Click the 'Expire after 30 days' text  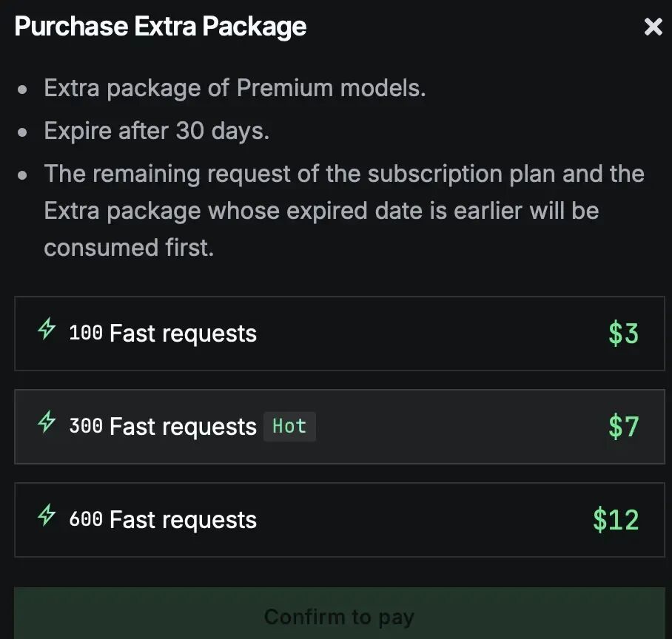pyautogui.click(x=156, y=131)
